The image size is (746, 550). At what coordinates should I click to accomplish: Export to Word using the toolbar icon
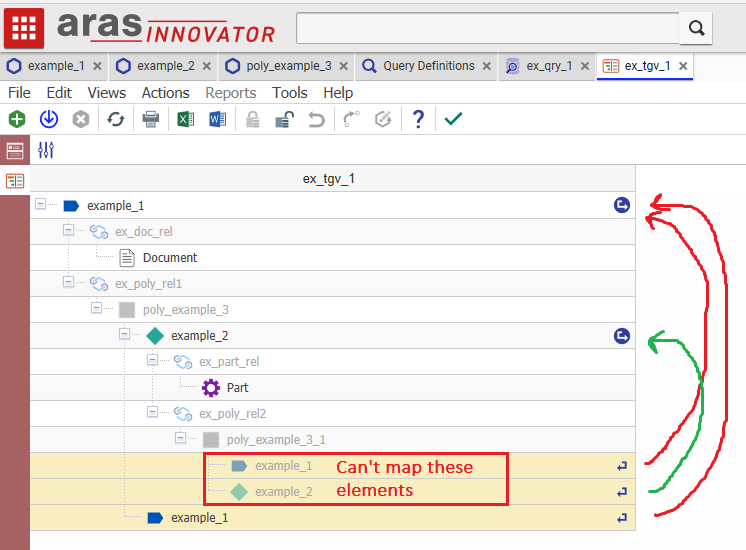[217, 119]
